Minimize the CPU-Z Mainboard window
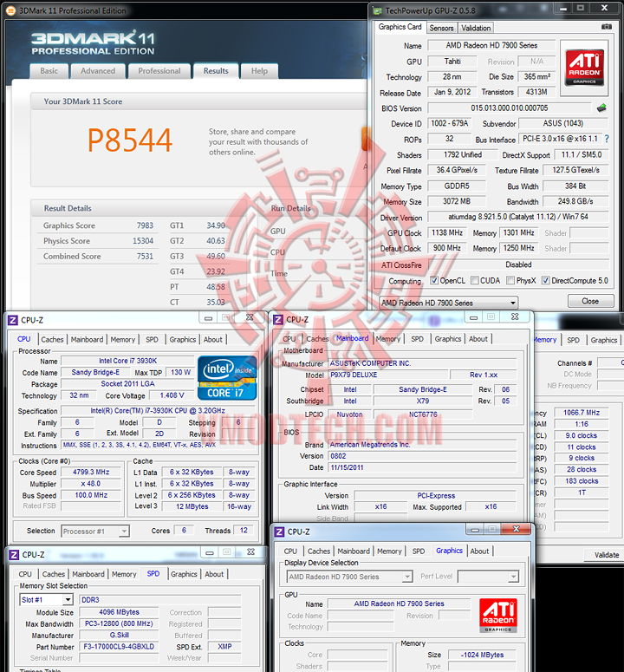The height and width of the screenshot is (672, 624). 474,317
